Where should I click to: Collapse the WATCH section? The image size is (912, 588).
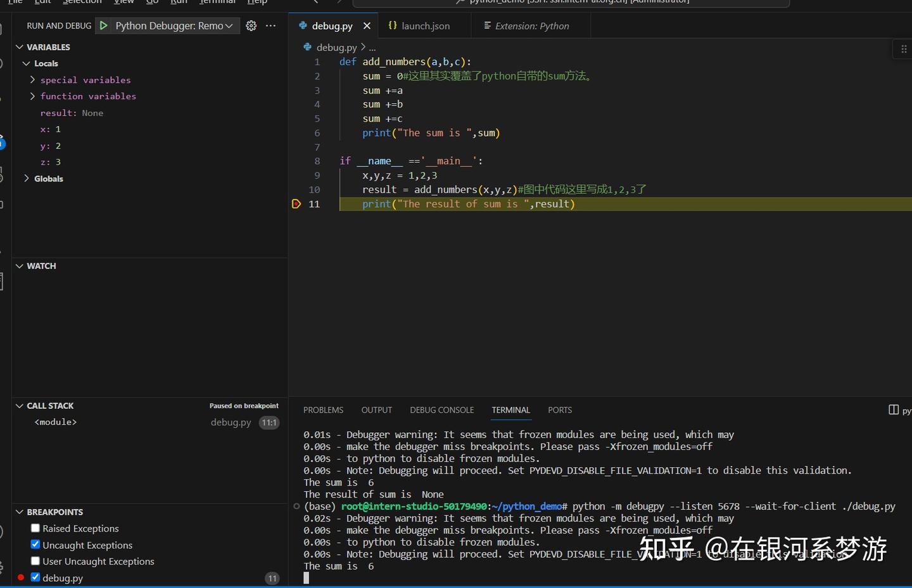(x=20, y=266)
